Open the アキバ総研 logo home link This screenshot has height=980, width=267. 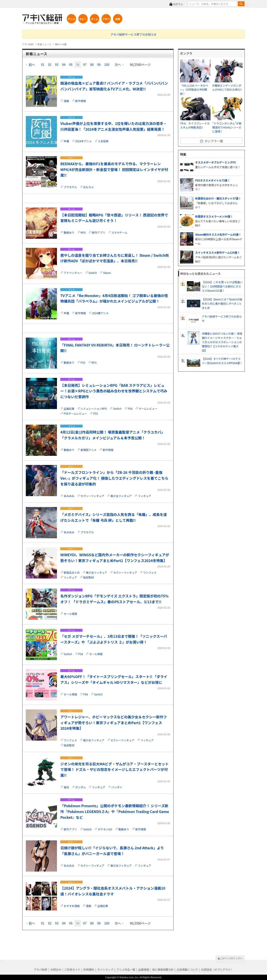pyautogui.click(x=42, y=19)
